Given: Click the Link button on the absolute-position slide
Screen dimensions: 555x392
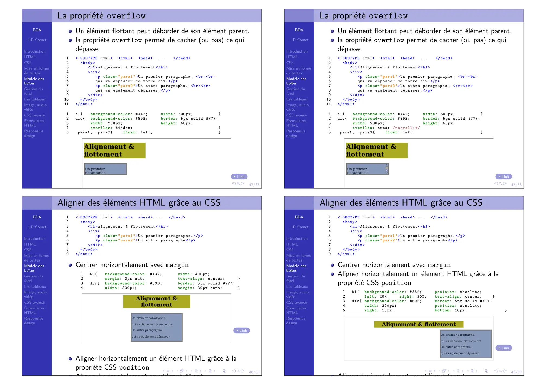Looking at the screenshot, I should click(504, 348).
